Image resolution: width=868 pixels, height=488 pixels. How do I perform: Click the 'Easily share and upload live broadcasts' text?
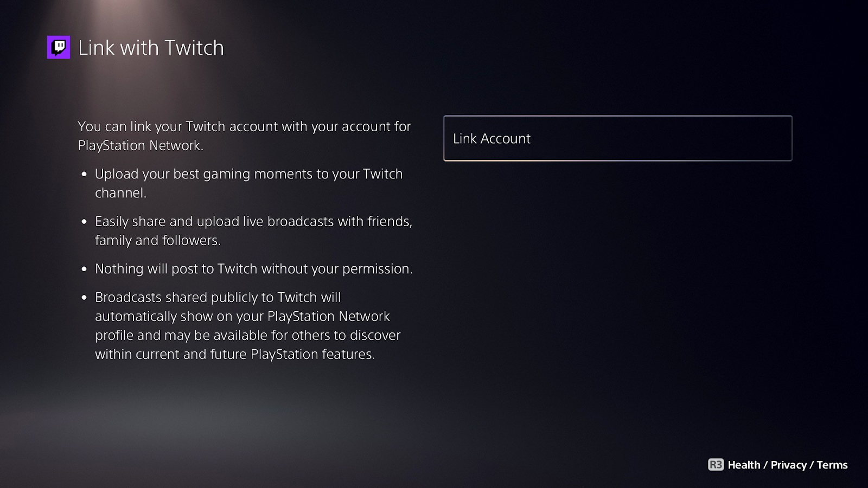click(253, 230)
